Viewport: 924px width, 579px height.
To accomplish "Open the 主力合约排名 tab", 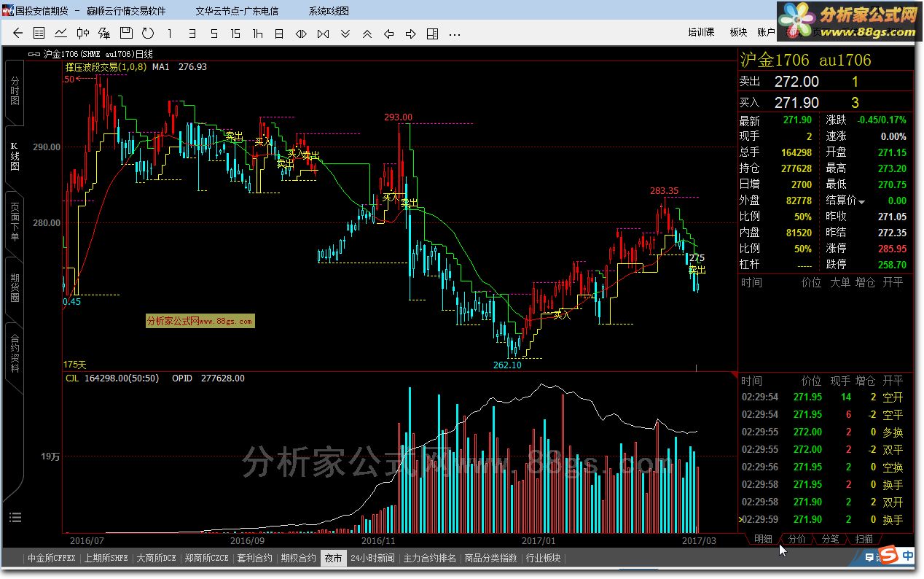I will tap(430, 558).
